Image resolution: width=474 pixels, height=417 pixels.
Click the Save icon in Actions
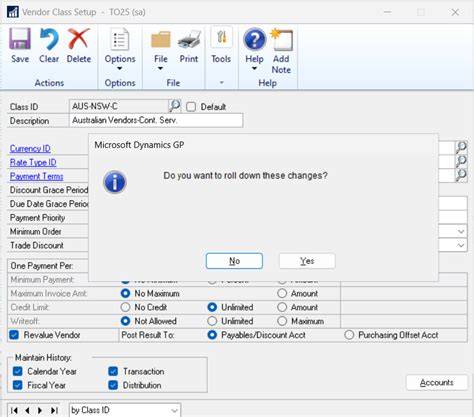coord(20,39)
